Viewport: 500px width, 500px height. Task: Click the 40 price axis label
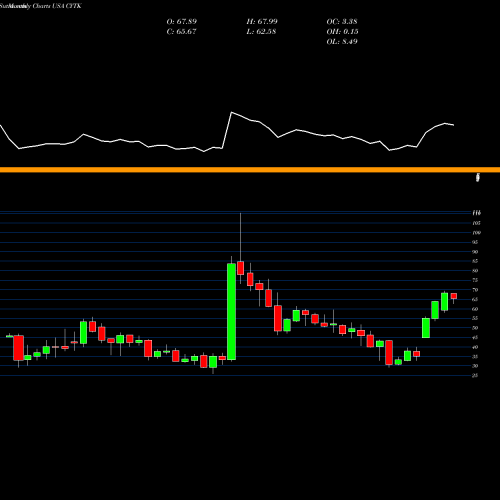coord(475,347)
